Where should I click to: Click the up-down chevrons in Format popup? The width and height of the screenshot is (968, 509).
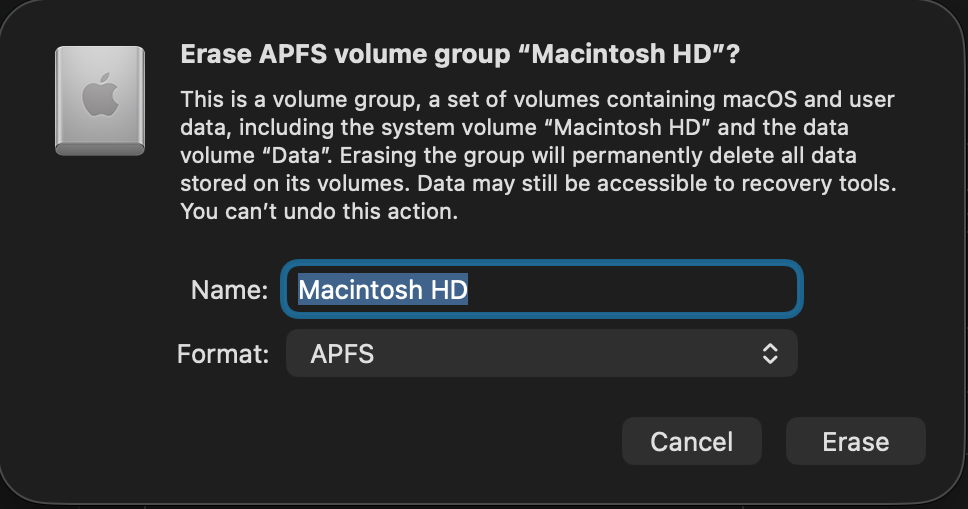pos(769,353)
